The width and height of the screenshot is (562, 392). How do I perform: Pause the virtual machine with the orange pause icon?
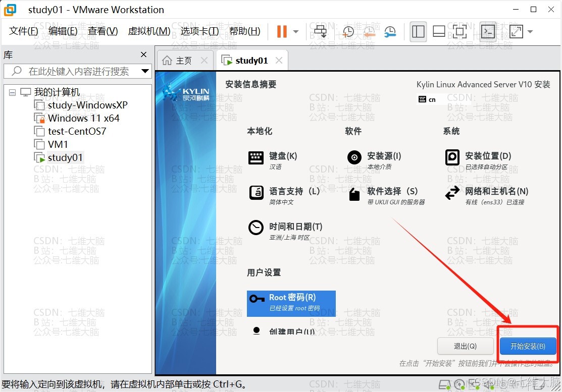tap(282, 31)
